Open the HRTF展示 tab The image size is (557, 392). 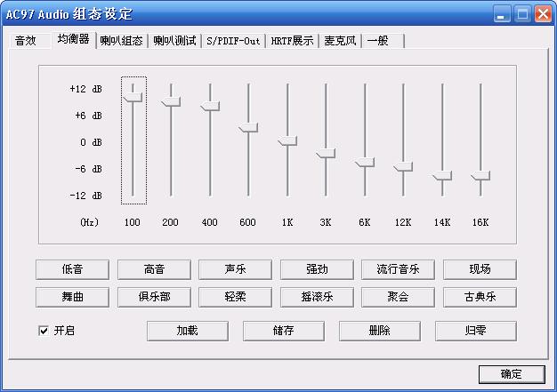click(x=292, y=41)
